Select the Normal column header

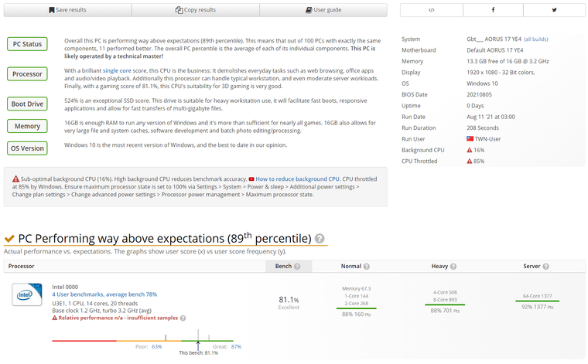351,267
